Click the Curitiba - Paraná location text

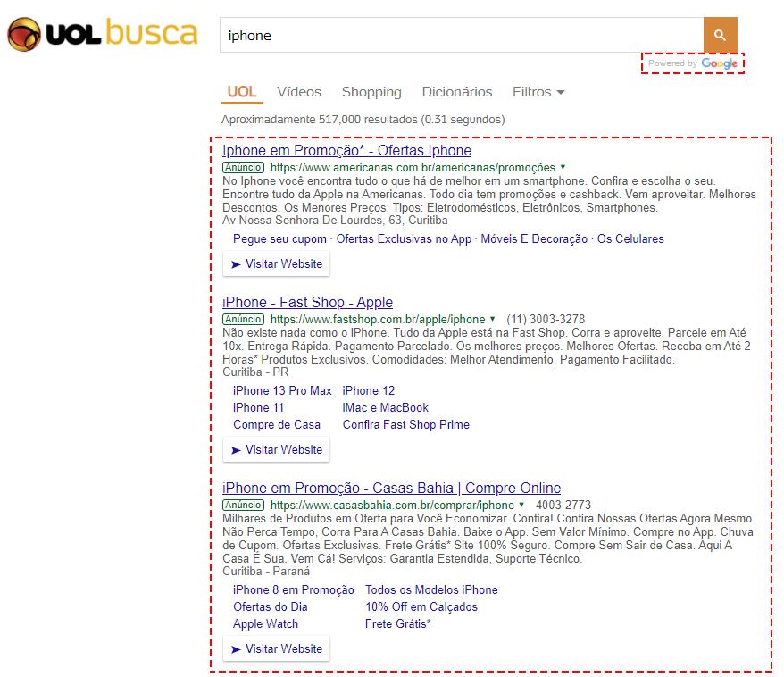266,572
